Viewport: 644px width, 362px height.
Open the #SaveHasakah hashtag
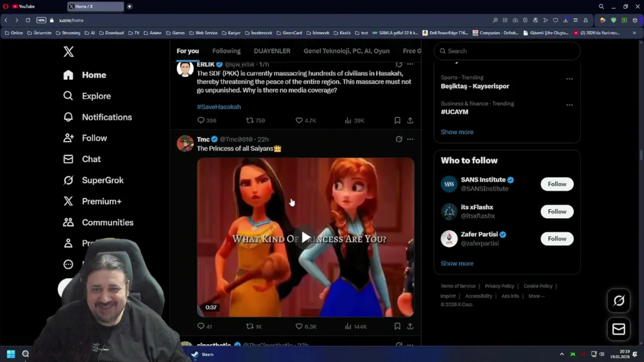coord(219,107)
